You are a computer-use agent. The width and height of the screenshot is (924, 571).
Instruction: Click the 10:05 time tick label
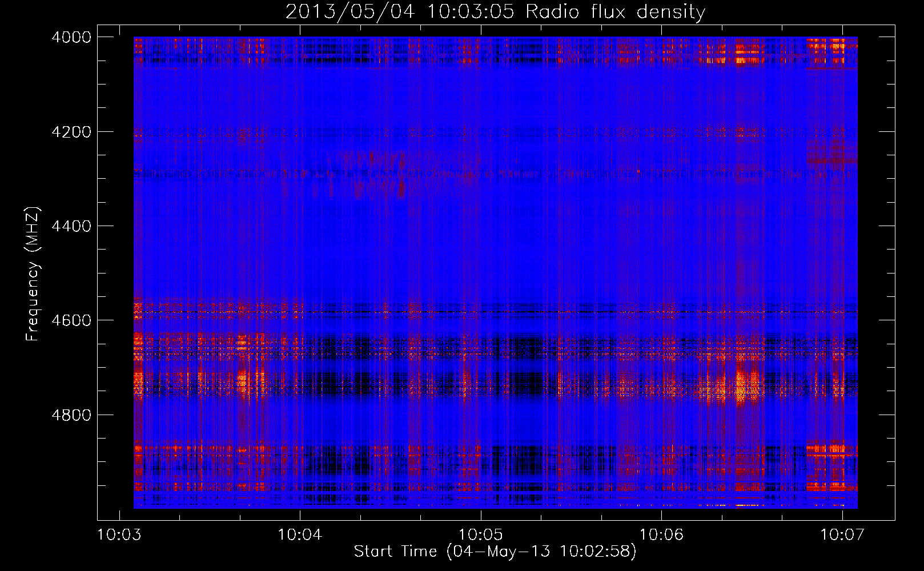coord(481,534)
